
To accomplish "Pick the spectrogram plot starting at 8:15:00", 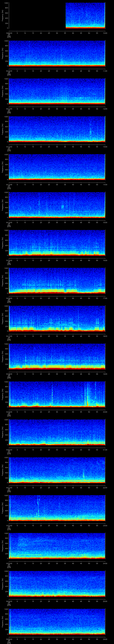I will pyautogui.click(x=57, y=243).
